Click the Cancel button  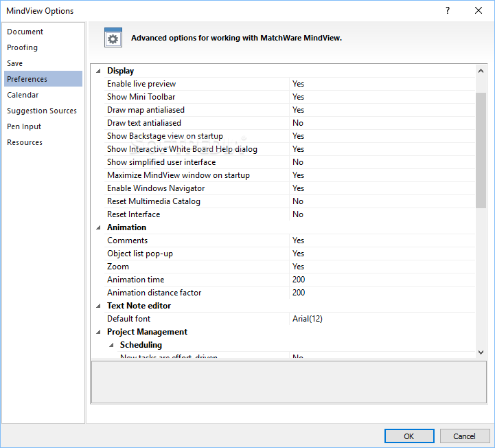click(465, 436)
